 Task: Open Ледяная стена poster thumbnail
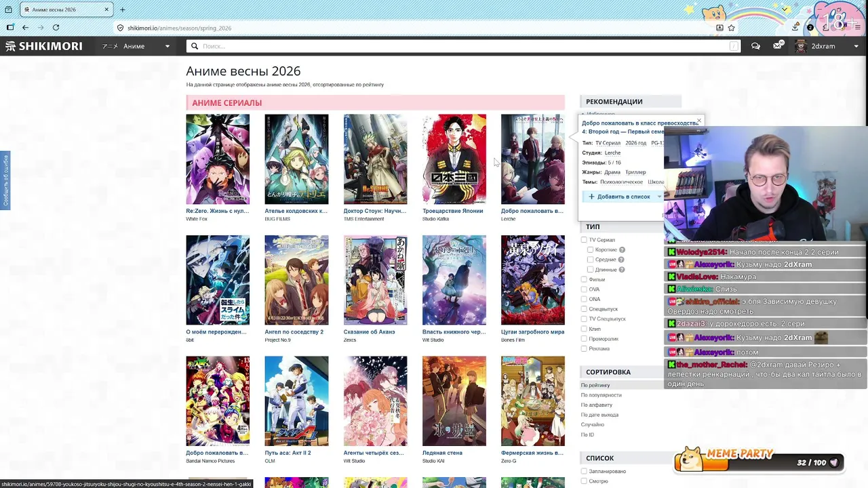[x=454, y=401]
